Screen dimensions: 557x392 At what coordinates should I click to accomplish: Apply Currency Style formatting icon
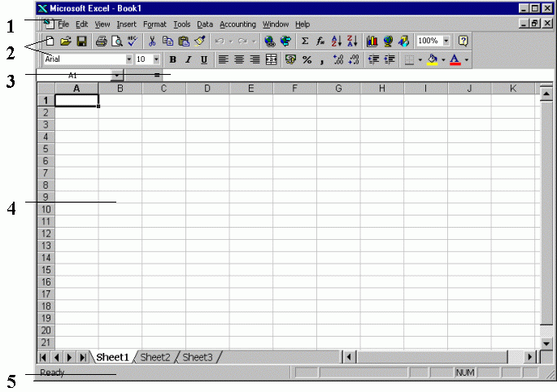(290, 59)
